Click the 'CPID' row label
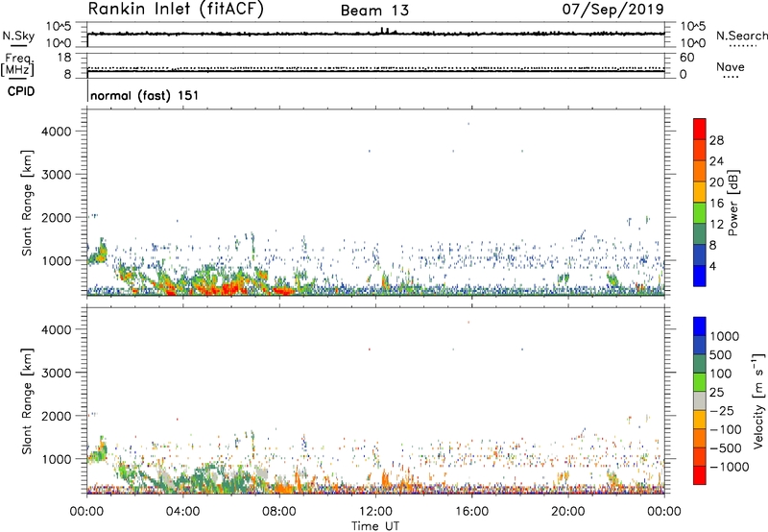This screenshot has height=532, width=768. pos(21,91)
